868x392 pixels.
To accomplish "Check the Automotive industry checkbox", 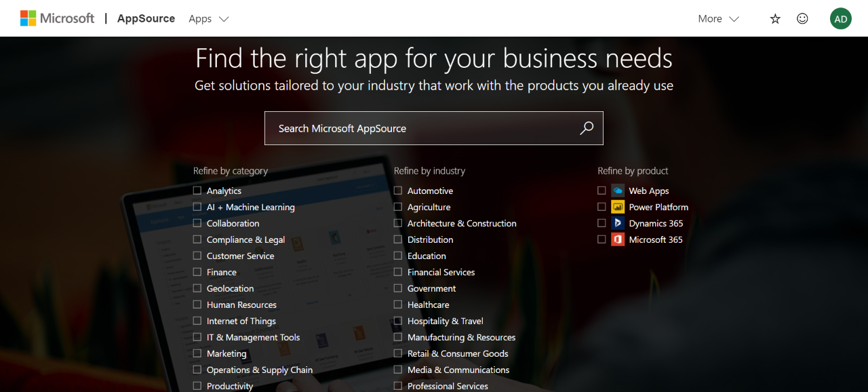I will click(x=398, y=191).
